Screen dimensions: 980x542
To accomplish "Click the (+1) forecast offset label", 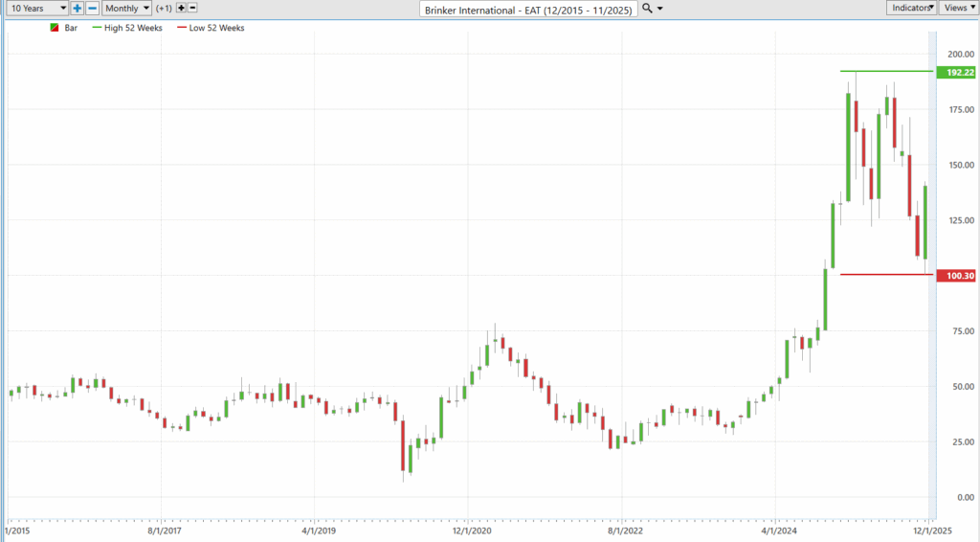I will point(164,8).
